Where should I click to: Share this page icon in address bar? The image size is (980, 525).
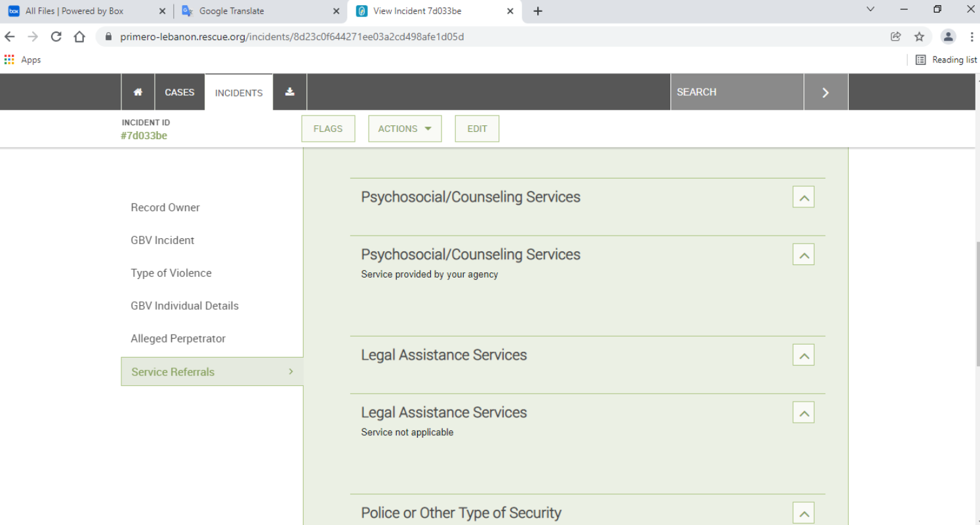[895, 37]
